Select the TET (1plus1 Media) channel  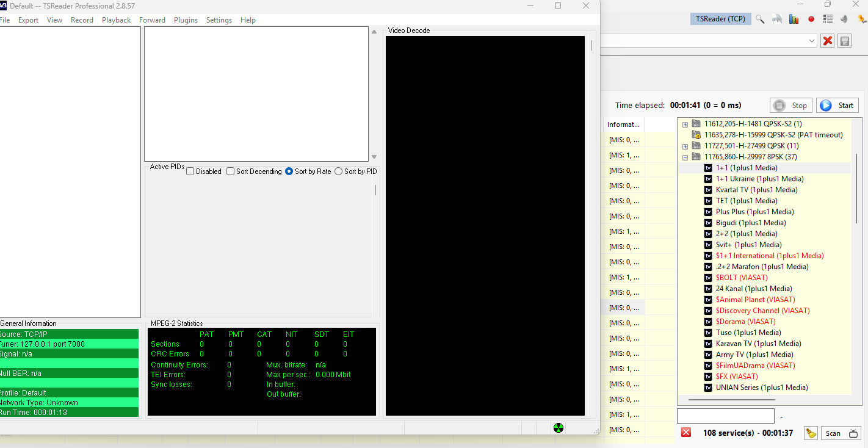747,201
